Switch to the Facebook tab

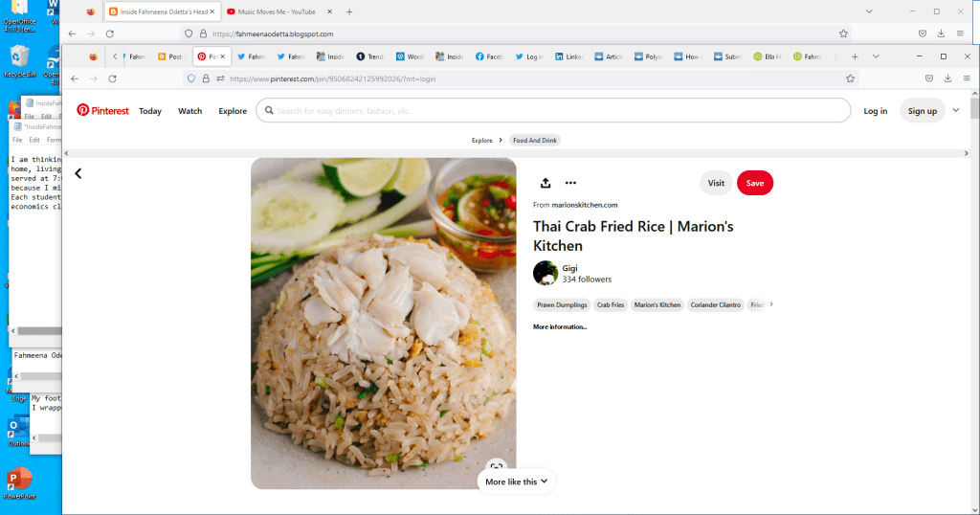(x=489, y=56)
